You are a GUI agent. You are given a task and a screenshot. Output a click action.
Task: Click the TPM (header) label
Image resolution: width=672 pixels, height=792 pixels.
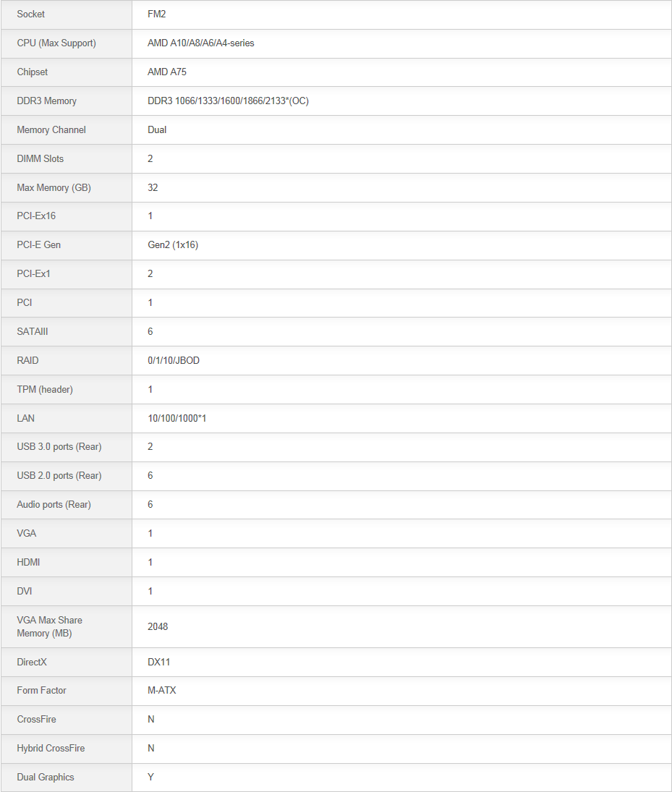pos(44,389)
